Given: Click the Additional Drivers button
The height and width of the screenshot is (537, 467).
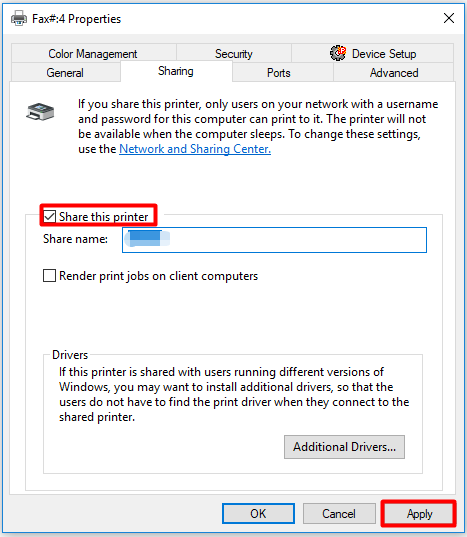Looking at the screenshot, I should pos(344,447).
